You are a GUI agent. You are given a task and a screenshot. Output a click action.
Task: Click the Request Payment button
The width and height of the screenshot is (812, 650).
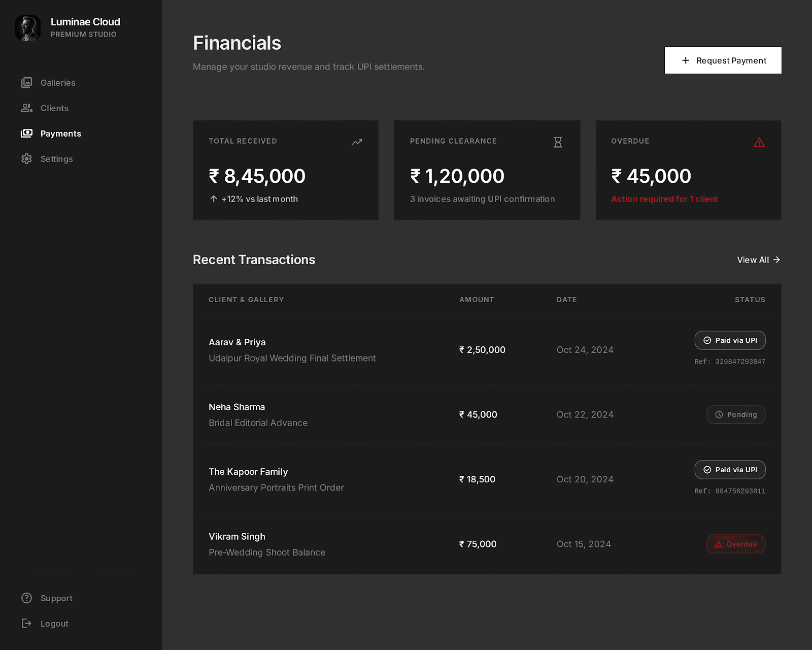[x=723, y=60]
